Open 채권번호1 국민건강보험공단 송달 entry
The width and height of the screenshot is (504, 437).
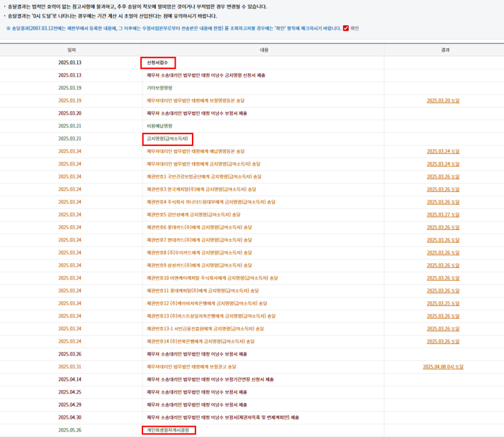[204, 177]
